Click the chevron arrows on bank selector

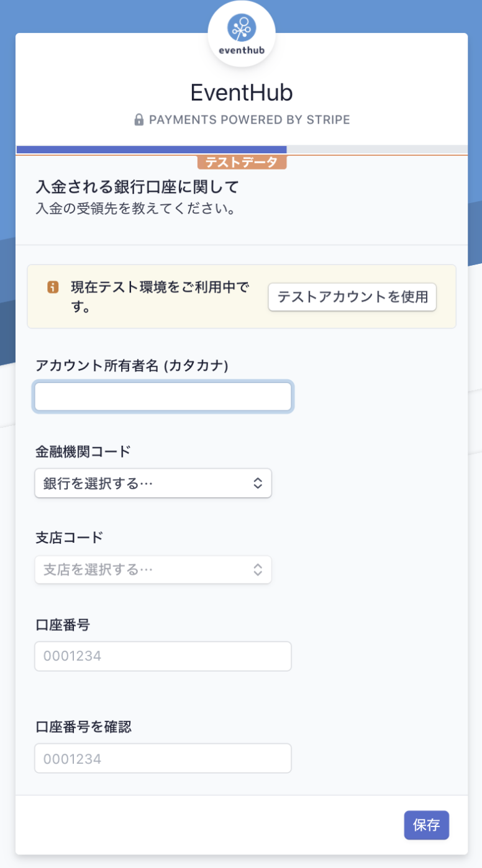click(258, 484)
